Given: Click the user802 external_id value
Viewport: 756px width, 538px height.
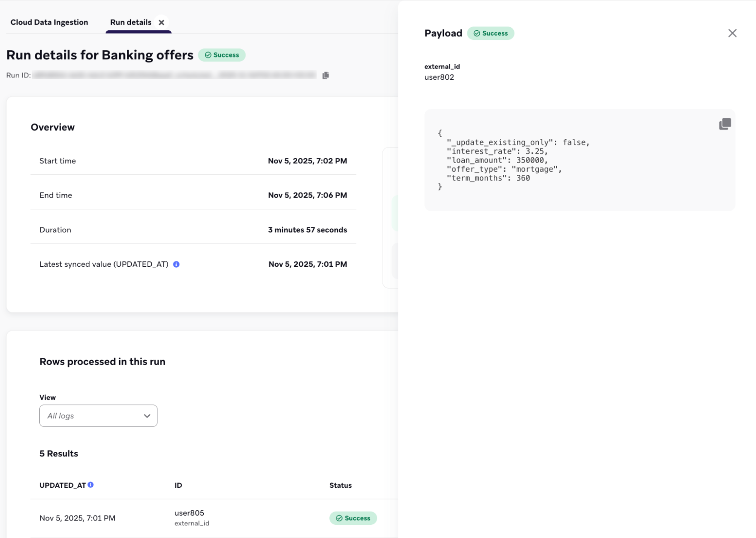Looking at the screenshot, I should point(439,77).
